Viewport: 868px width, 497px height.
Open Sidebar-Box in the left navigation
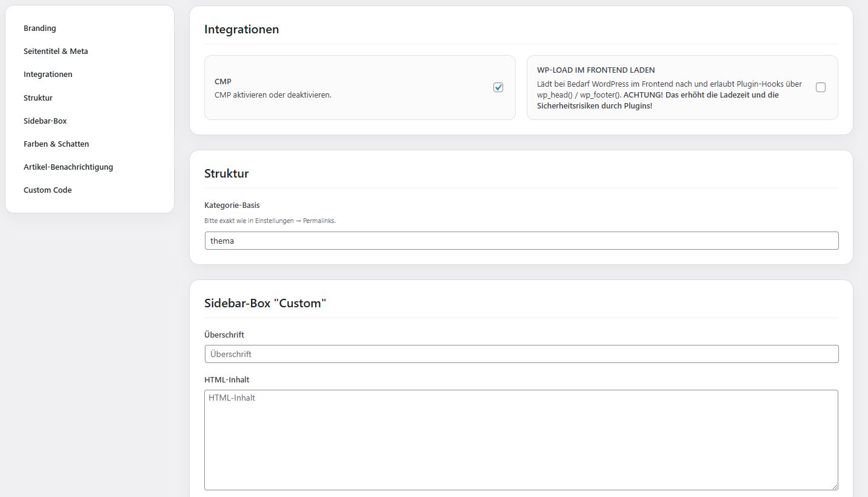tap(45, 121)
